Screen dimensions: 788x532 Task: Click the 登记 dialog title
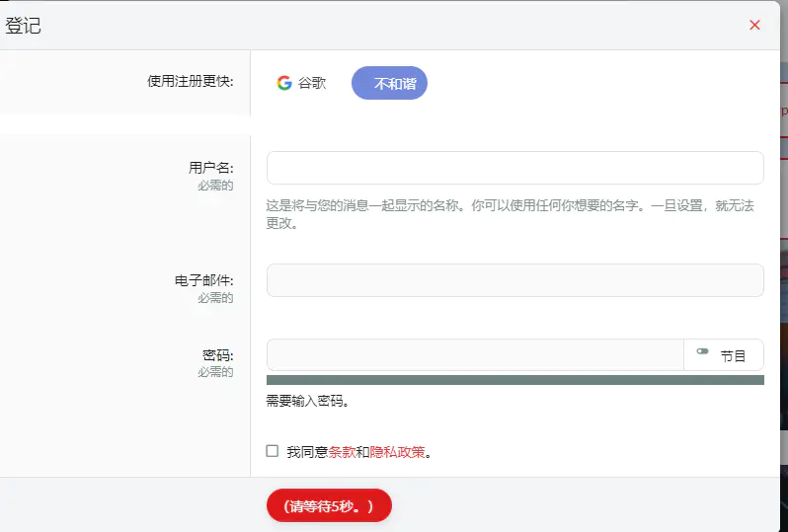click(x=24, y=26)
